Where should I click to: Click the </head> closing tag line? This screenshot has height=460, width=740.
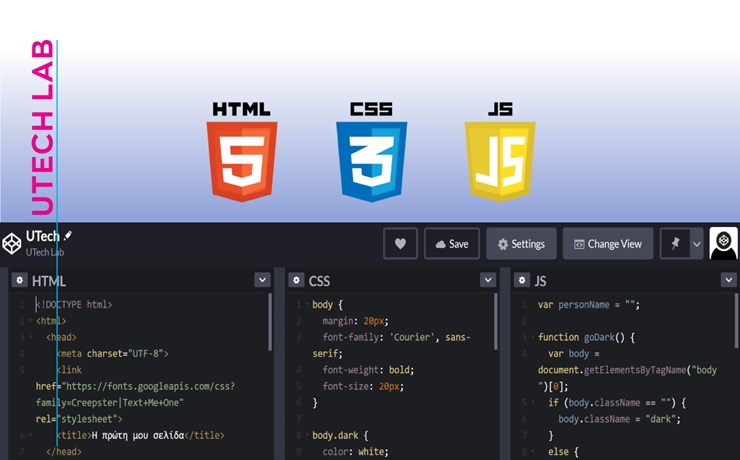click(x=64, y=452)
